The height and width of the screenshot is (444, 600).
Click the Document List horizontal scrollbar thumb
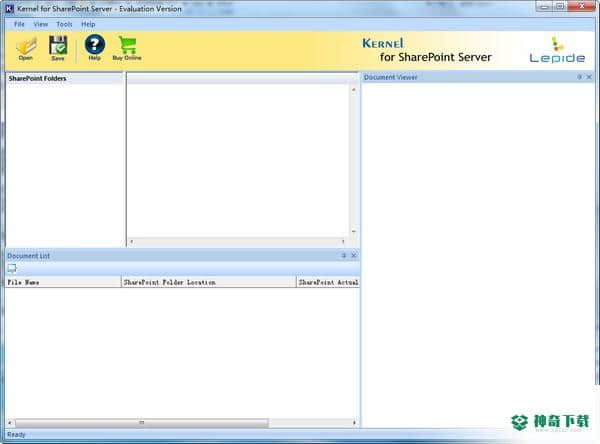coord(142,423)
